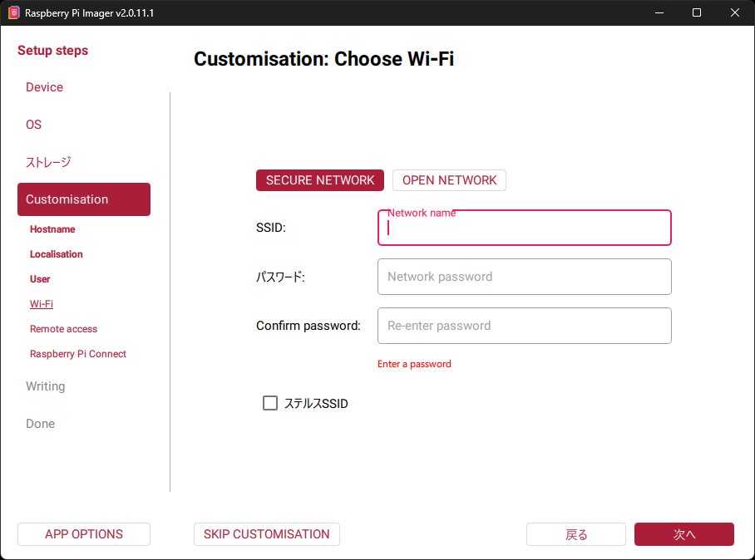The image size is (755, 560).
Task: Click SKIP CUSTOMISATION button
Action: [267, 534]
